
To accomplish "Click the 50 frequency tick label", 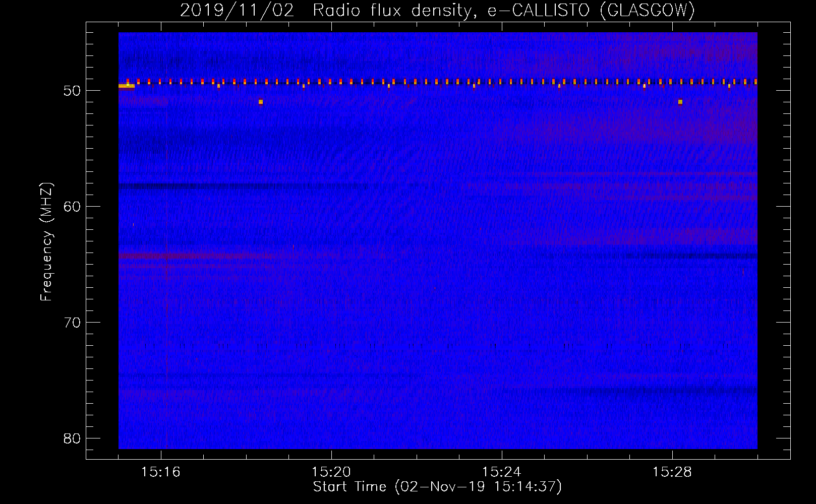I will [72, 91].
